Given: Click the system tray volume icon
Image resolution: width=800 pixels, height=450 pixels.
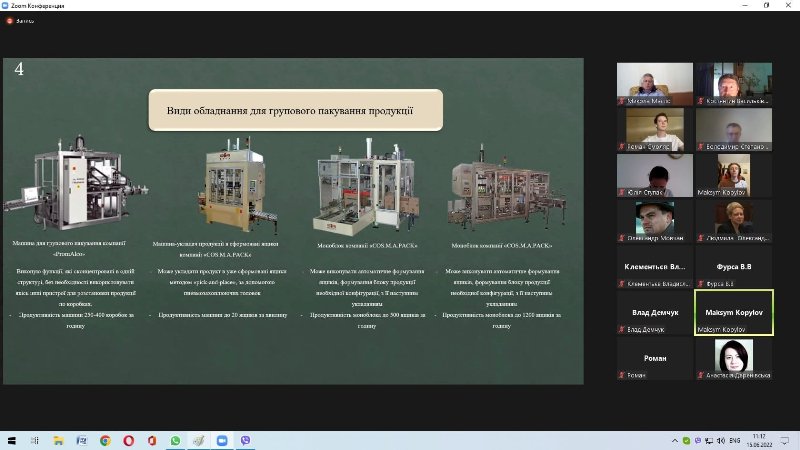Looking at the screenshot, I should point(720,440).
